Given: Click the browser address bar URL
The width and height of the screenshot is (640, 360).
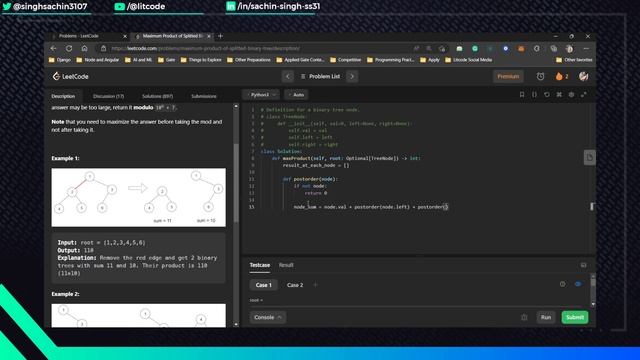Looking at the screenshot, I should pyautogui.click(x=206, y=49).
